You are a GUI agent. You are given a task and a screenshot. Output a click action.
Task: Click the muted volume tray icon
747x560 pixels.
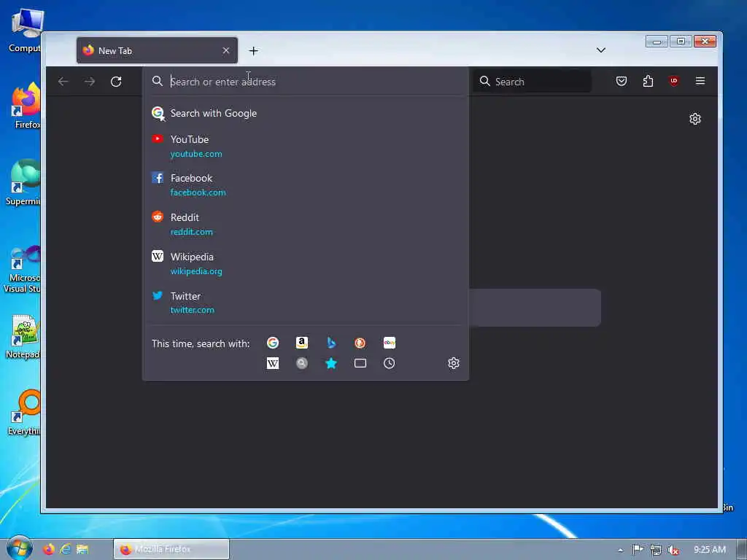pyautogui.click(x=673, y=550)
